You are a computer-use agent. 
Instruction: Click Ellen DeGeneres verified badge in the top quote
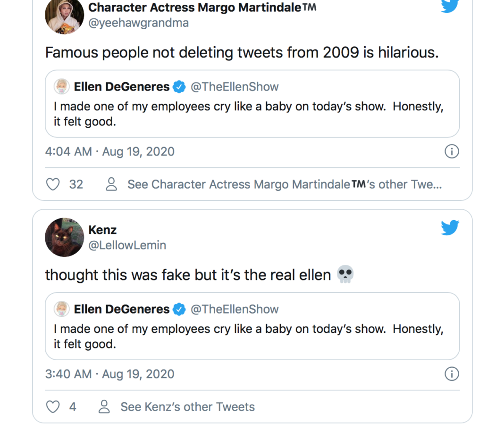click(179, 87)
